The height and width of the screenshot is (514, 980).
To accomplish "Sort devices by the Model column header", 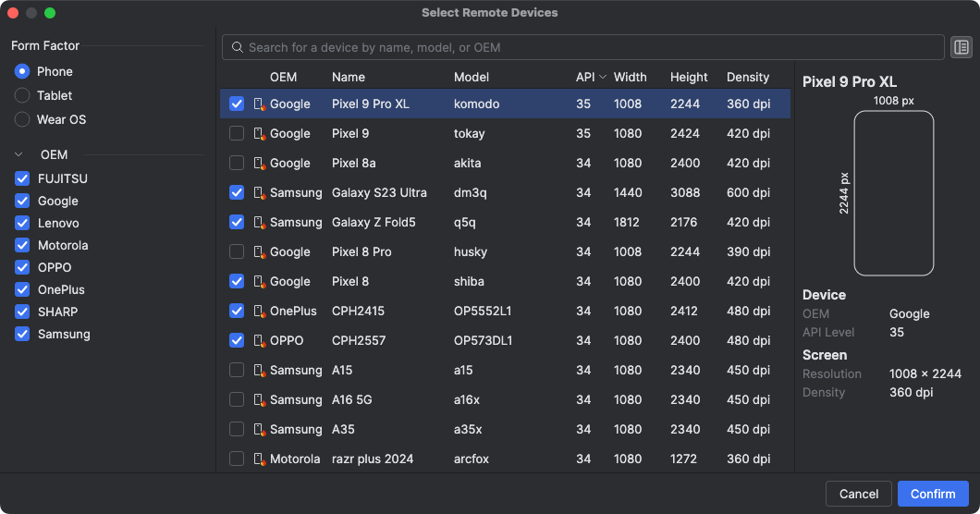I will (472, 78).
